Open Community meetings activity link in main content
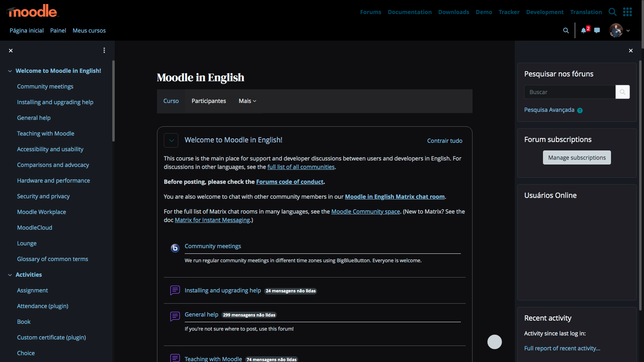Viewport: 644px width, 362px height. click(213, 246)
